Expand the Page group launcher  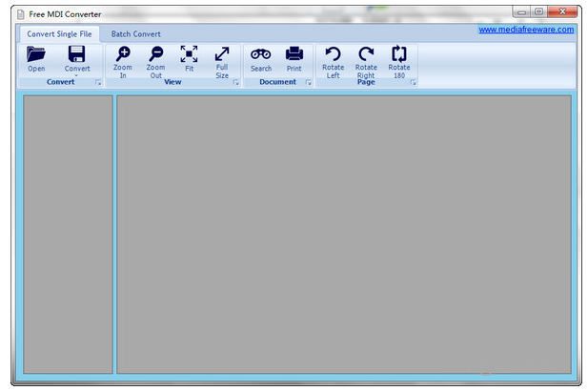[x=413, y=84]
